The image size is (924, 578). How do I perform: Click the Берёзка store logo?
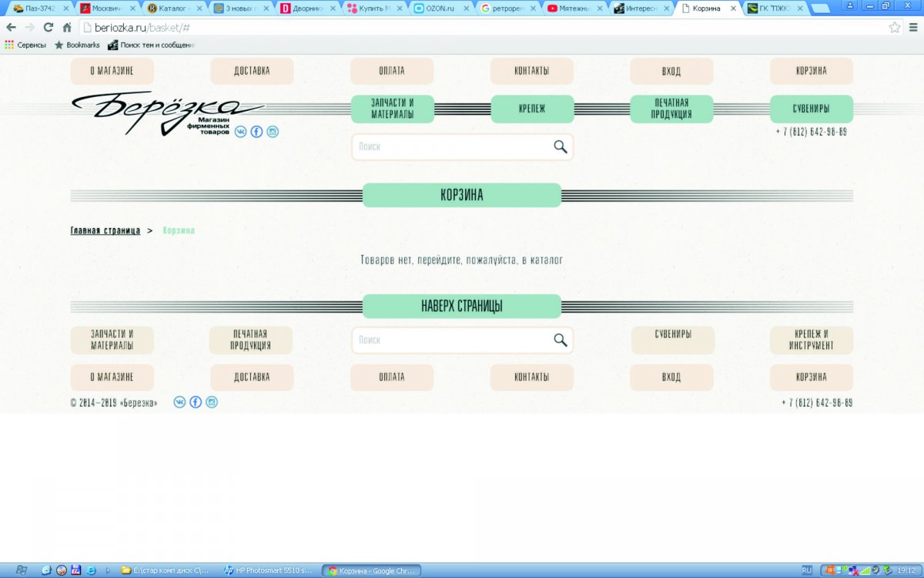tap(167, 113)
